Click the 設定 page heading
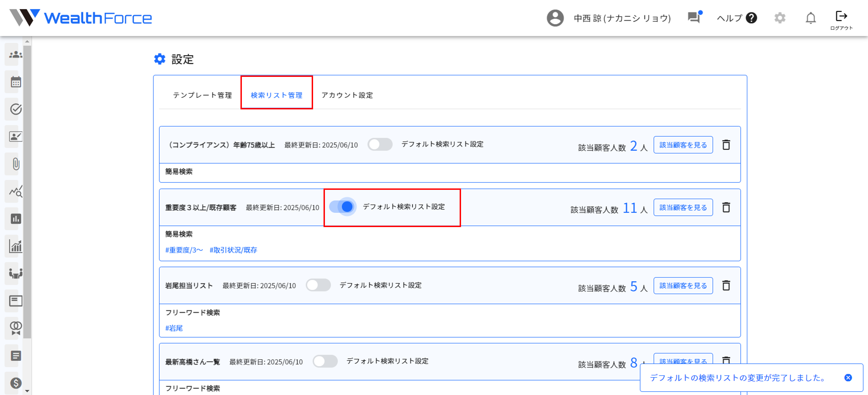868x395 pixels. 182,59
